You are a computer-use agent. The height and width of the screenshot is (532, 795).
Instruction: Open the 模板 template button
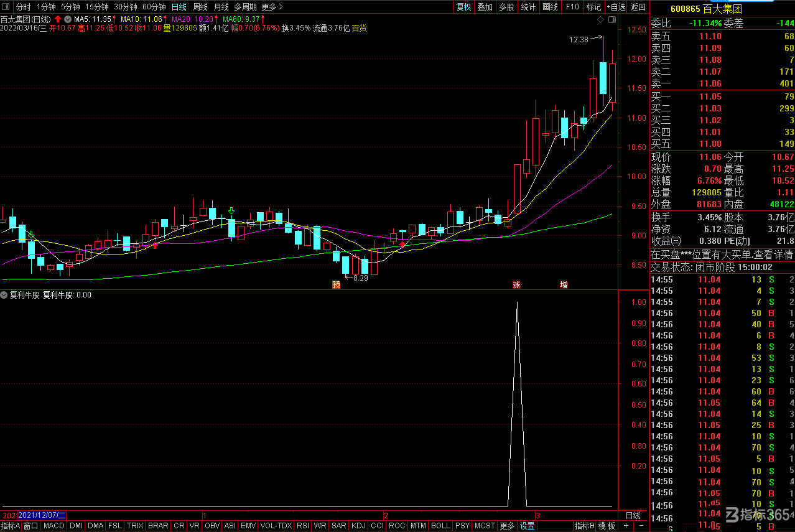[607, 526]
